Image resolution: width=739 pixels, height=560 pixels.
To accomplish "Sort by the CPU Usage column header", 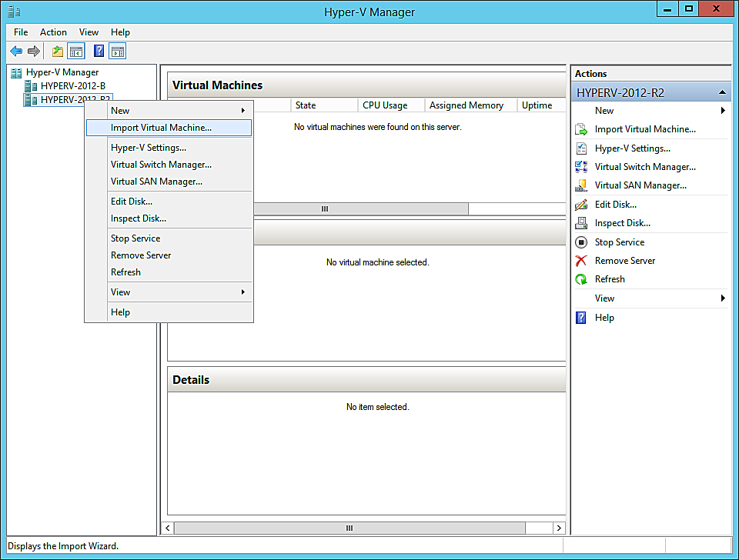I will click(x=392, y=105).
